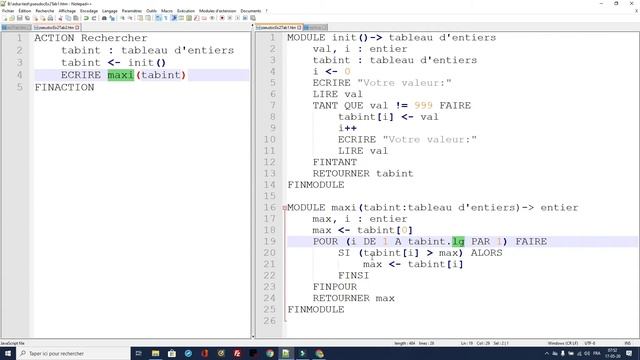Screen dimensions: 640x360
Task: Click highlighted 'maxi' word on line 4
Action: [120, 75]
